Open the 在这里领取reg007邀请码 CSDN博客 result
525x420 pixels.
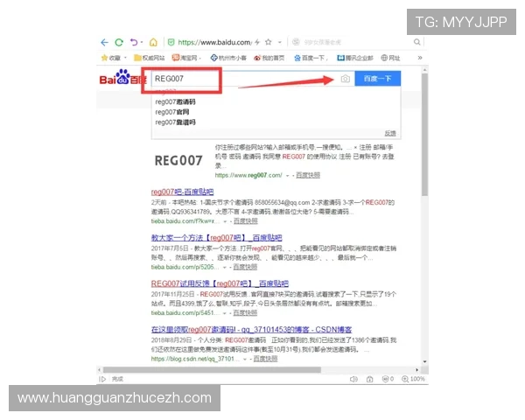[251, 330]
